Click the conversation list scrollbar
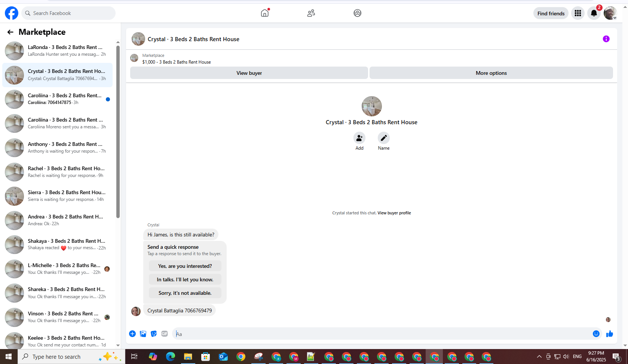Viewport: 628px width, 364px height. (118, 132)
